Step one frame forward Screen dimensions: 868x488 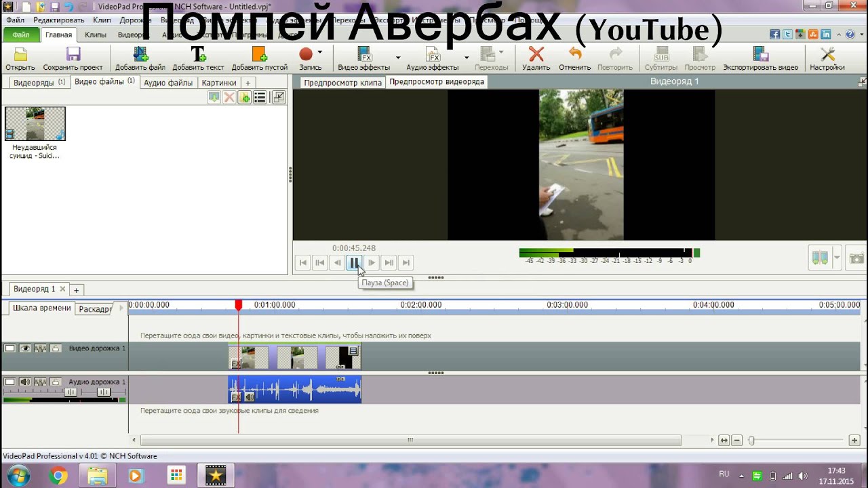(372, 263)
